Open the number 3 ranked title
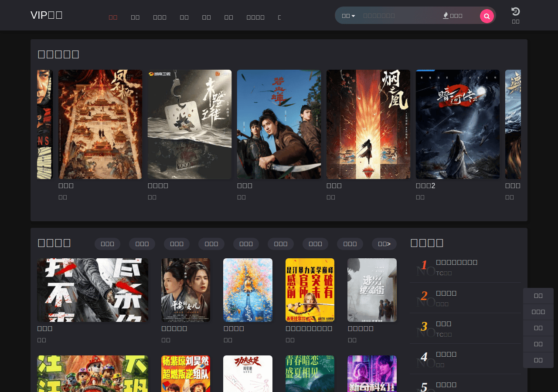 [x=444, y=324]
